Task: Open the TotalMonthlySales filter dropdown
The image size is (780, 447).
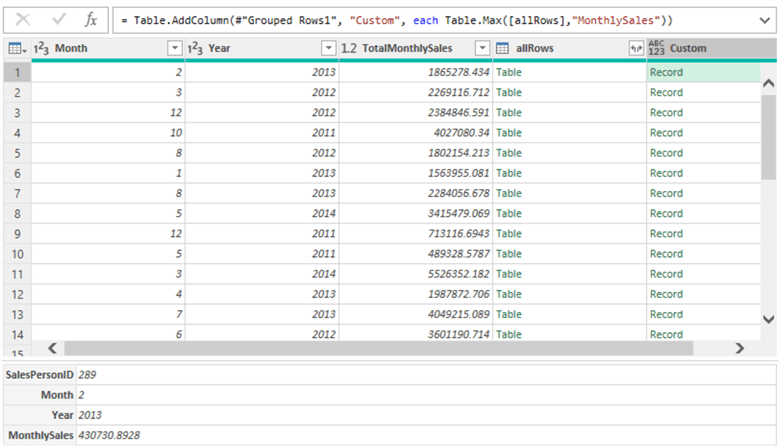Action: pos(482,48)
